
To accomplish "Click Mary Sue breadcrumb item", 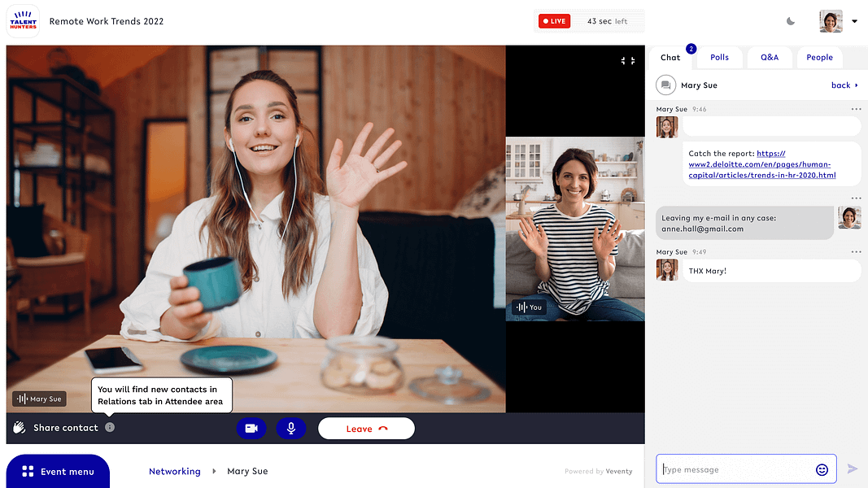I will (x=247, y=472).
